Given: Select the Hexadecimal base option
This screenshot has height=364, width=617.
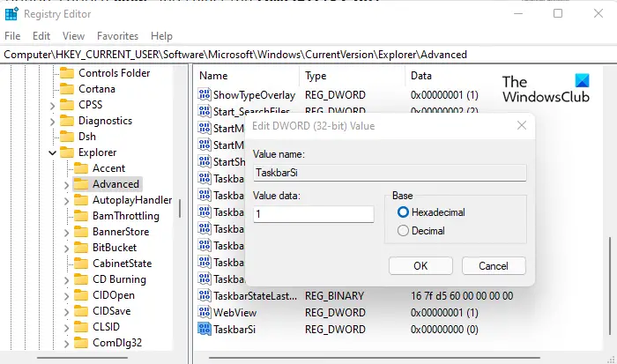Looking at the screenshot, I should (x=431, y=212).
